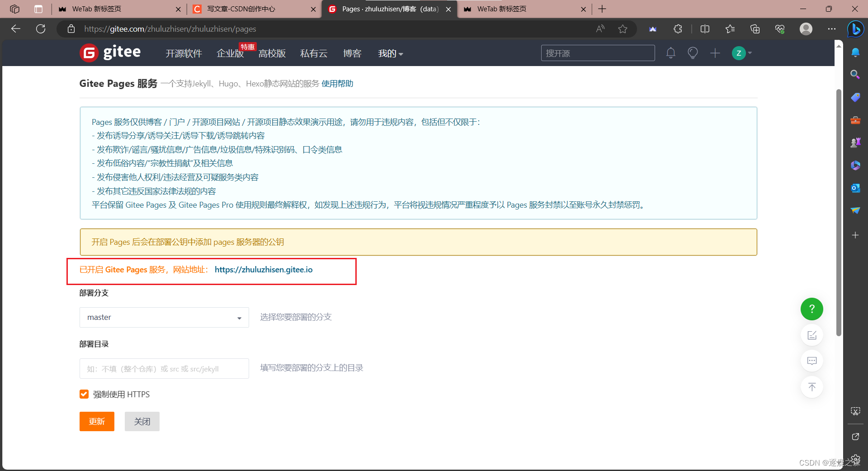Image resolution: width=868 pixels, height=471 pixels.
Task: Open the browser profile avatar
Action: (x=806, y=29)
